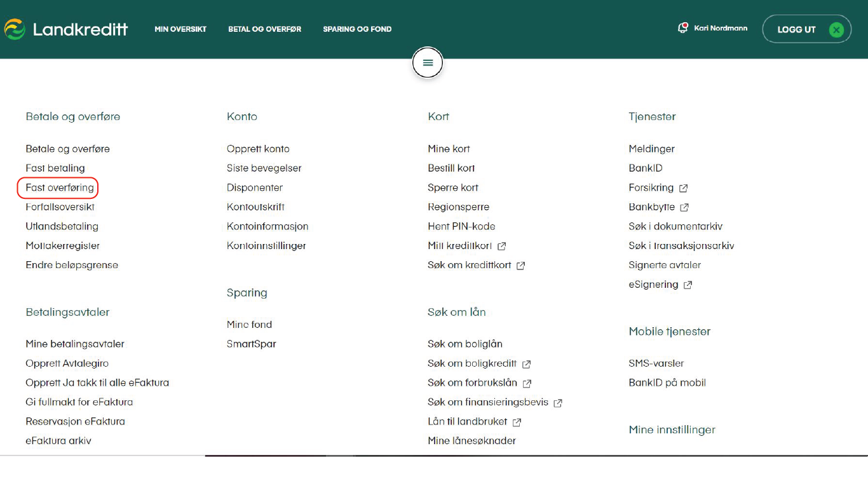Open the Min oversikt menu
Viewport: 868px width, 488px height.
180,29
